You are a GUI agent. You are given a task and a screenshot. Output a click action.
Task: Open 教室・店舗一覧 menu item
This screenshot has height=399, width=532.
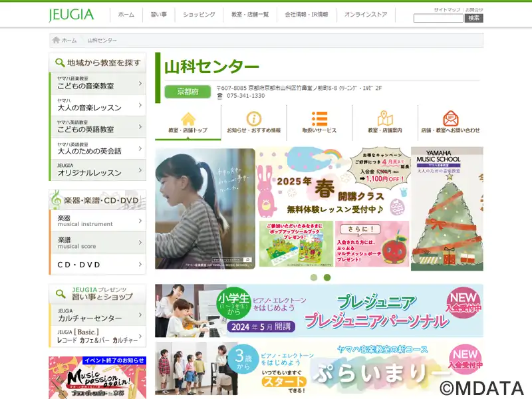coord(250,15)
